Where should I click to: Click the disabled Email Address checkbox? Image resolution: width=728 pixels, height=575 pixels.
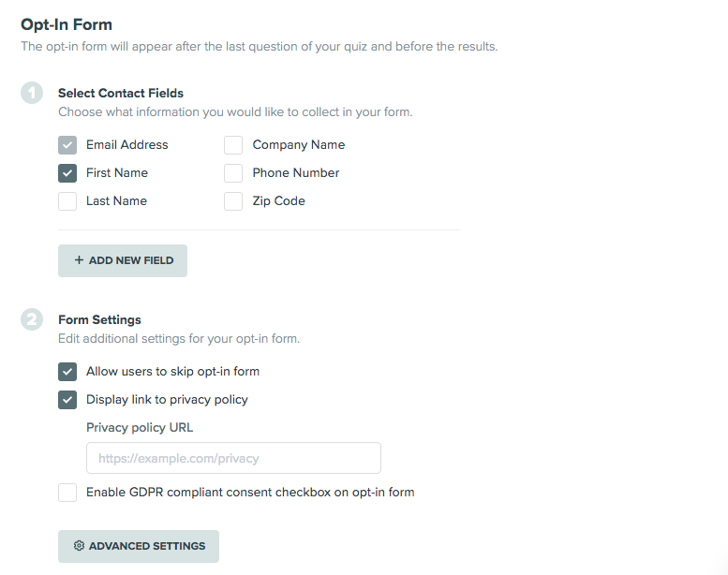(x=67, y=145)
